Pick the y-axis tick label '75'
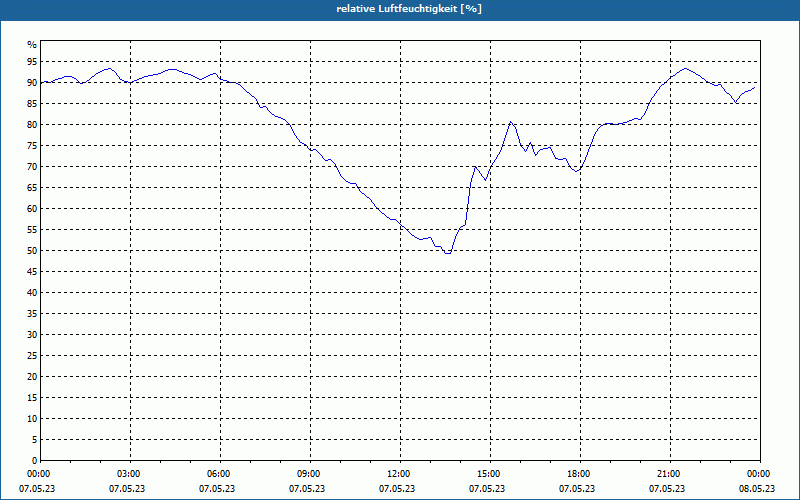Screen dimensions: 800x500 pos(32,146)
